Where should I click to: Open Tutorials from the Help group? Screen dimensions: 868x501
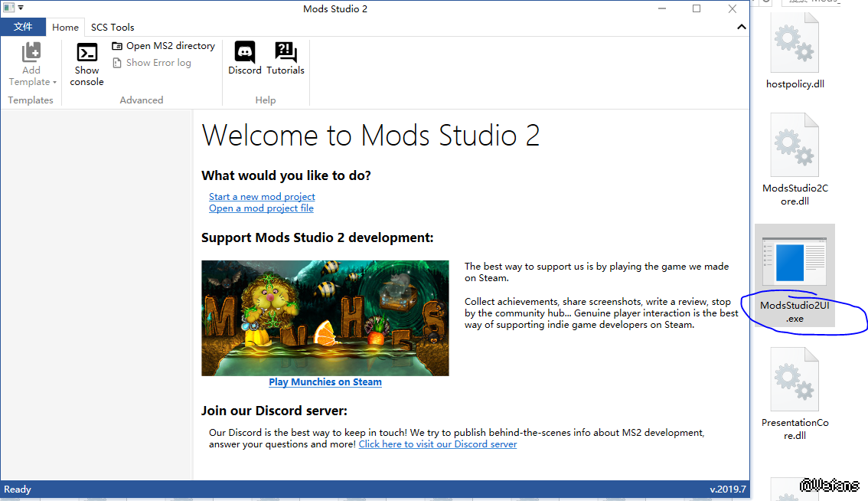pyautogui.click(x=286, y=58)
